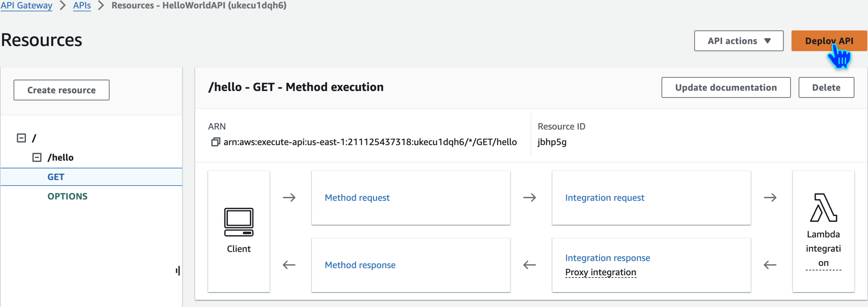868x307 pixels.
Task: Select the /hello resource in tree
Action: 60,157
